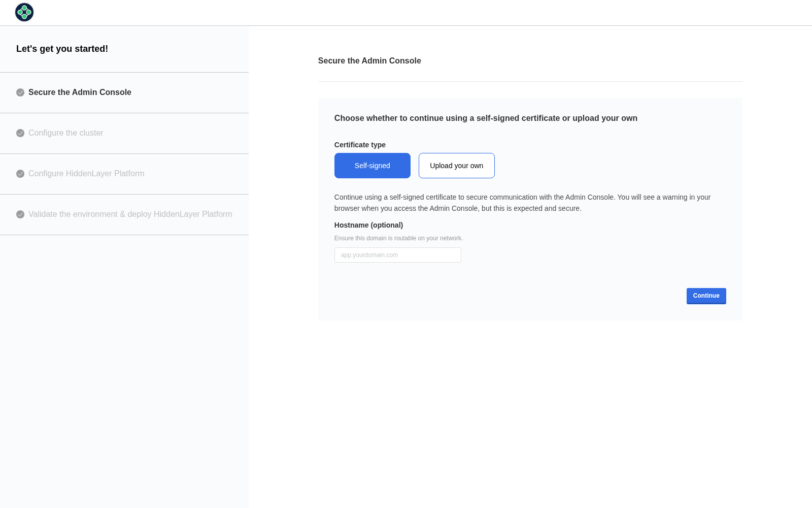Click the Continue button
Screen dimensions: 812x508
coord(706,296)
